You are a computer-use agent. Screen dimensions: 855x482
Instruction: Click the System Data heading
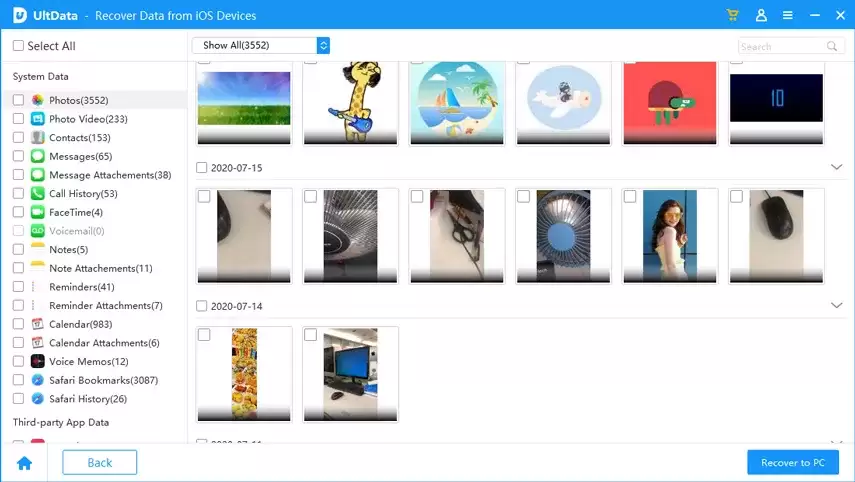click(x=40, y=76)
